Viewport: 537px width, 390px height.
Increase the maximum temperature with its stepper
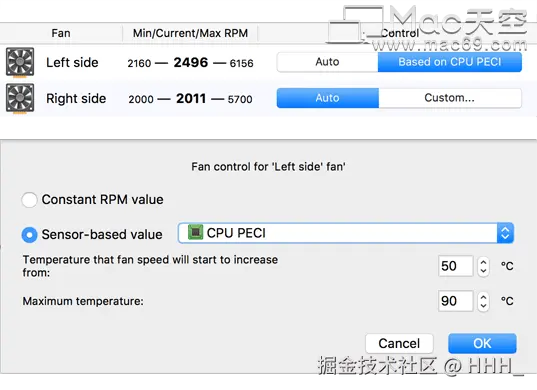[x=483, y=297]
